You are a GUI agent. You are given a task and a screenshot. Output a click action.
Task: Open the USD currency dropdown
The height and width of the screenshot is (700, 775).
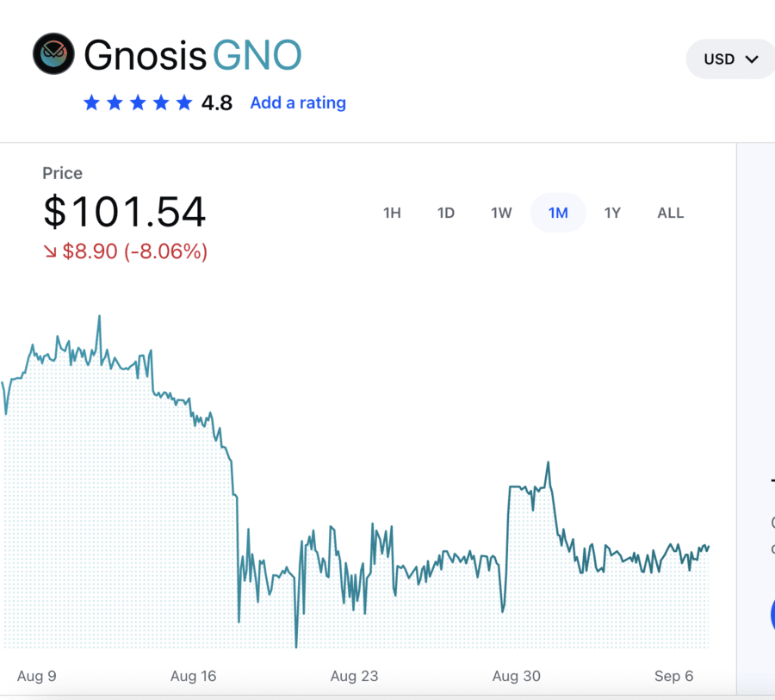(730, 59)
